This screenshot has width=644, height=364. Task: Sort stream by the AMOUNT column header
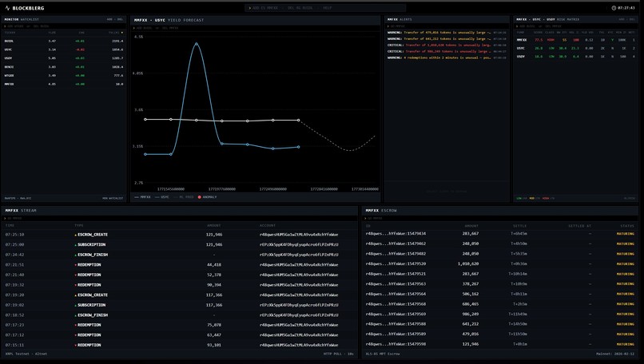(x=214, y=225)
